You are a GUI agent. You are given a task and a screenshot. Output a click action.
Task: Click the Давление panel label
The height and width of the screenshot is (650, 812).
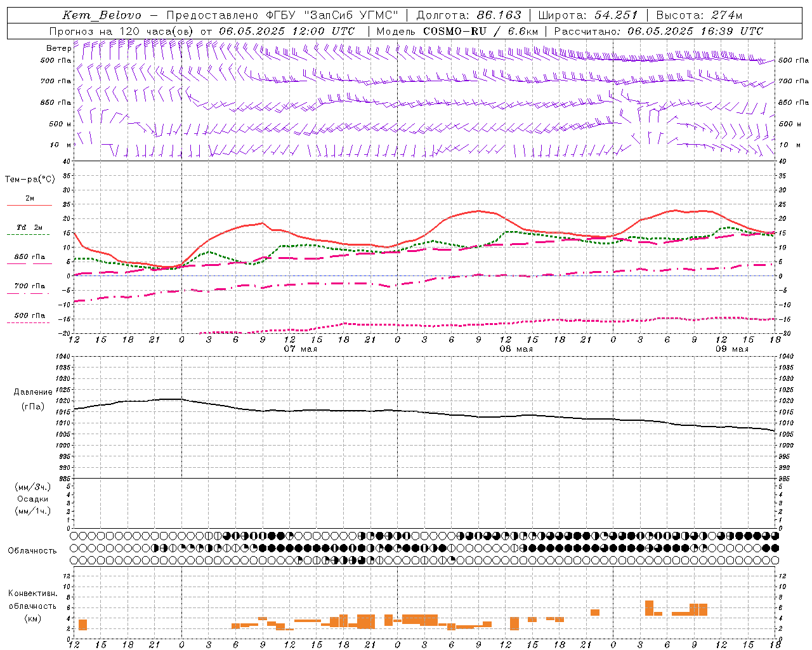pyautogui.click(x=33, y=392)
